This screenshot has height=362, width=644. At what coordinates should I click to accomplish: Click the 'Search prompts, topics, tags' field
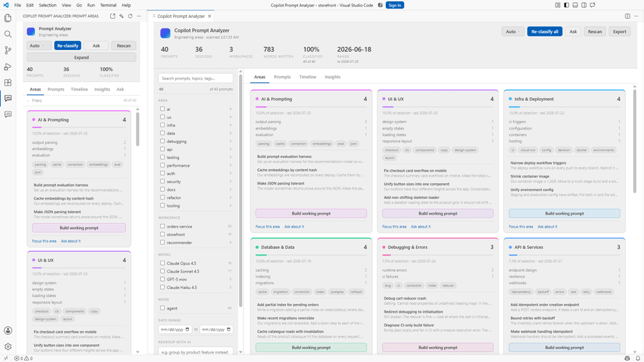tap(196, 78)
